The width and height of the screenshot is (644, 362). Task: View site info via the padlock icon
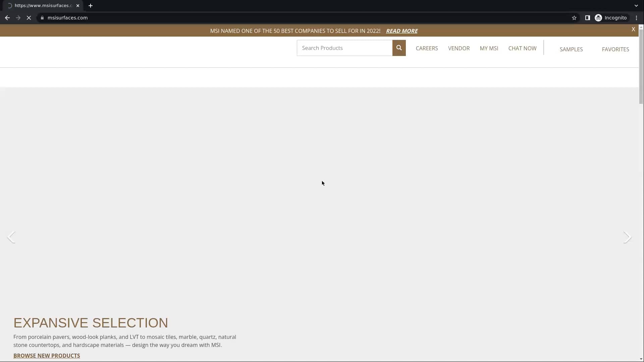42,18
